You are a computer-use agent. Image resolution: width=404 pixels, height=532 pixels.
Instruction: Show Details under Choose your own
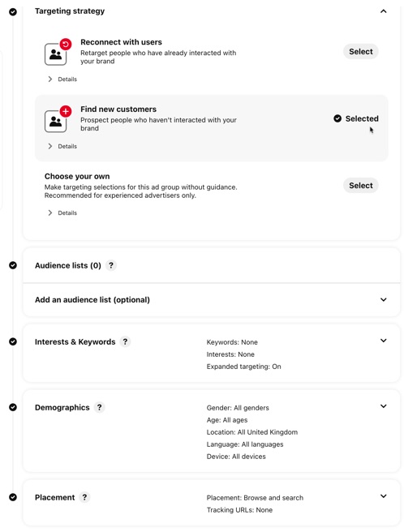(62, 212)
